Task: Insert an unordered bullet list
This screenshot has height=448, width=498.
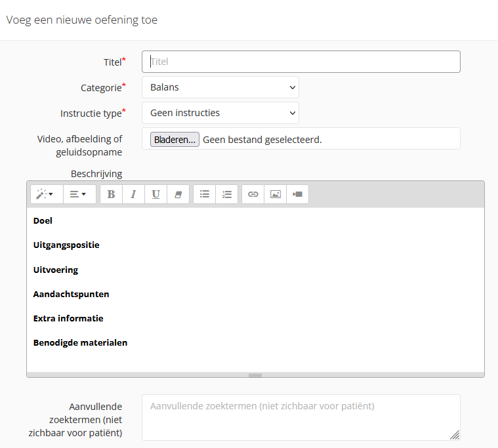Action: (x=205, y=194)
